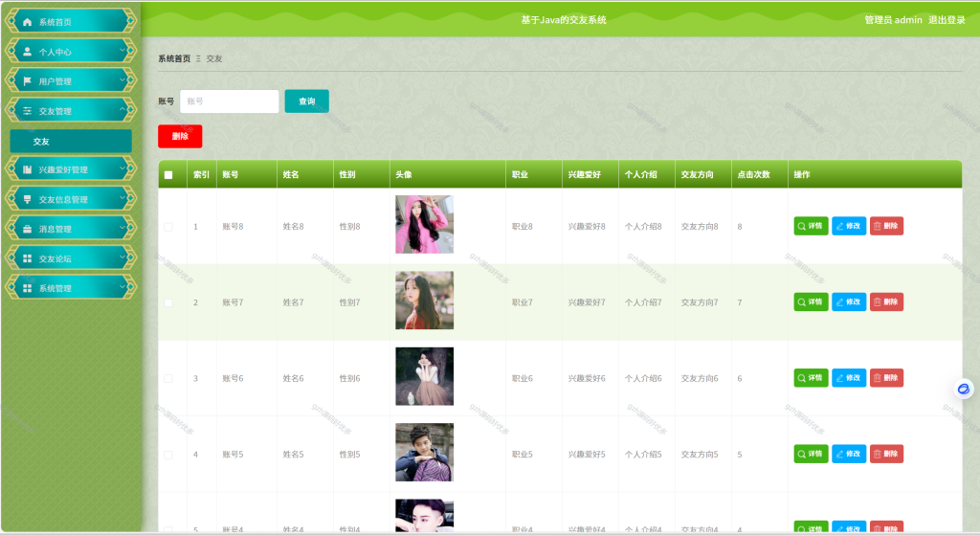Open 详情 for 账号8 row

pyautogui.click(x=811, y=226)
